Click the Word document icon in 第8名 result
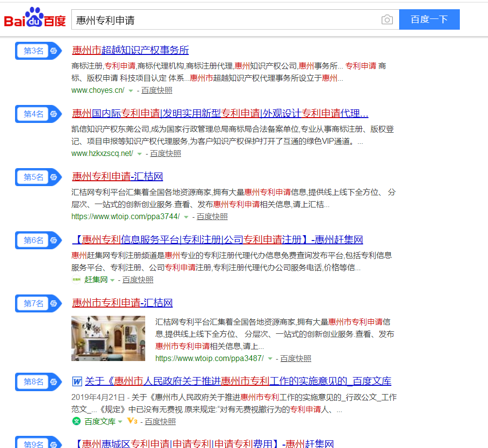Image resolution: width=488 pixels, height=448 pixels. point(77,381)
